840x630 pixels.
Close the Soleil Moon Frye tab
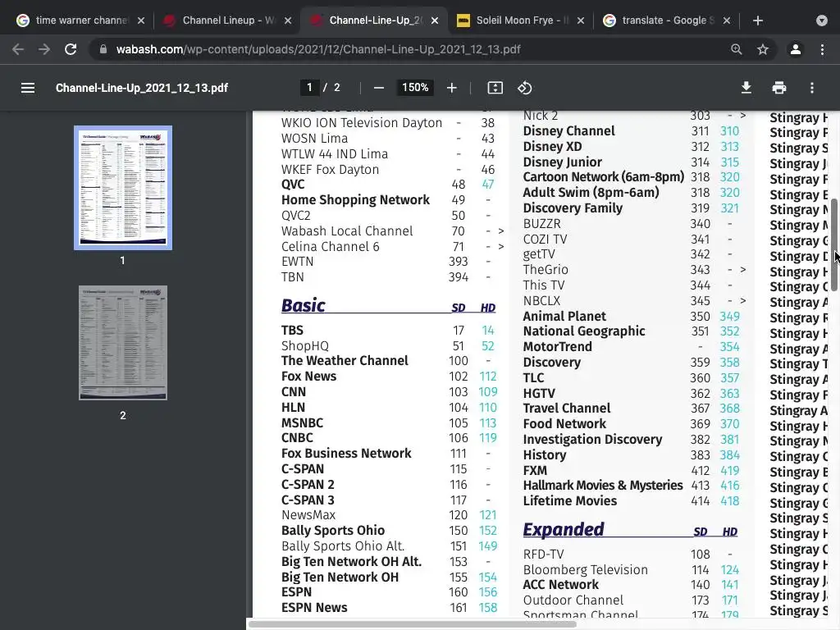click(582, 21)
